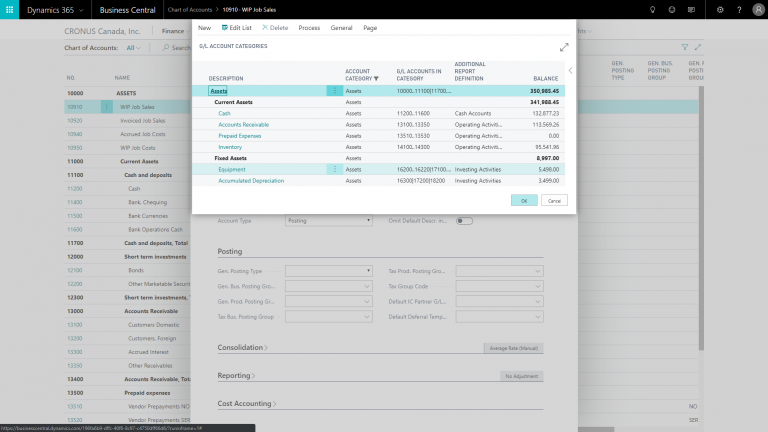This screenshot has width=768, height=432.
Task: Click Edit List action
Action: pyautogui.click(x=237, y=28)
